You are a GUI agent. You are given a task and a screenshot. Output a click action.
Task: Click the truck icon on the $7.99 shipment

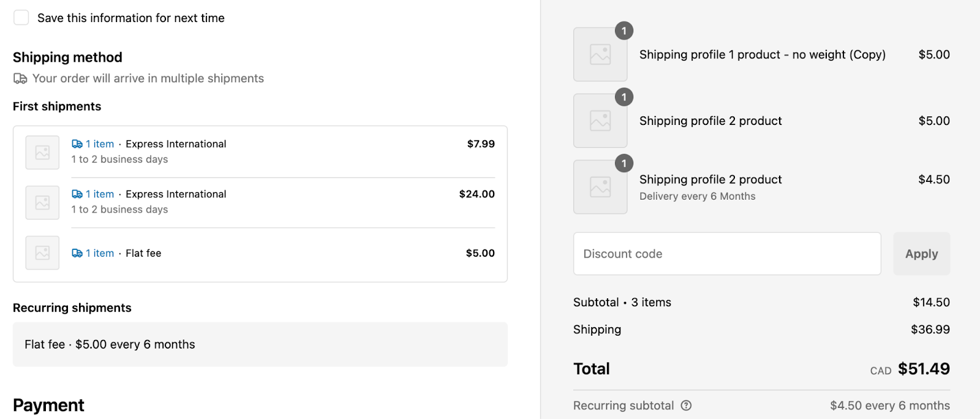[77, 144]
